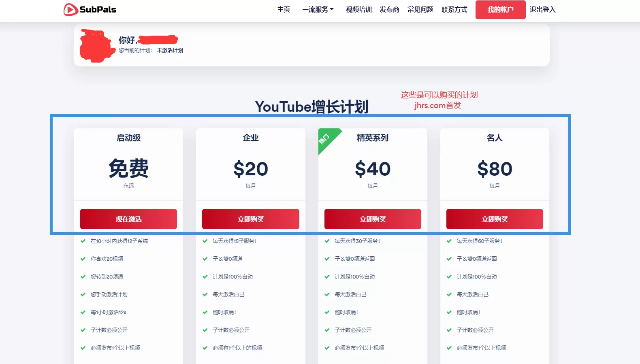Click the 热门 green ribbon badge
Image resolution: width=640 pixels, height=364 pixels.
pos(326,138)
